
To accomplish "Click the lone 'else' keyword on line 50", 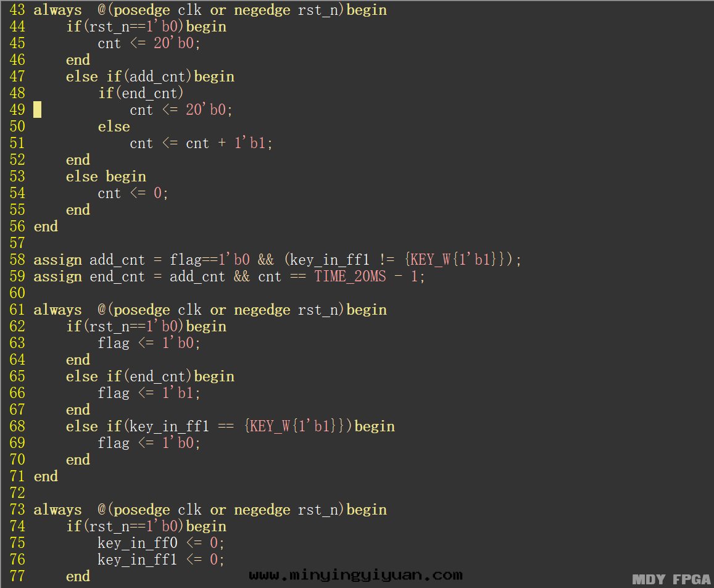I will 114,126.
